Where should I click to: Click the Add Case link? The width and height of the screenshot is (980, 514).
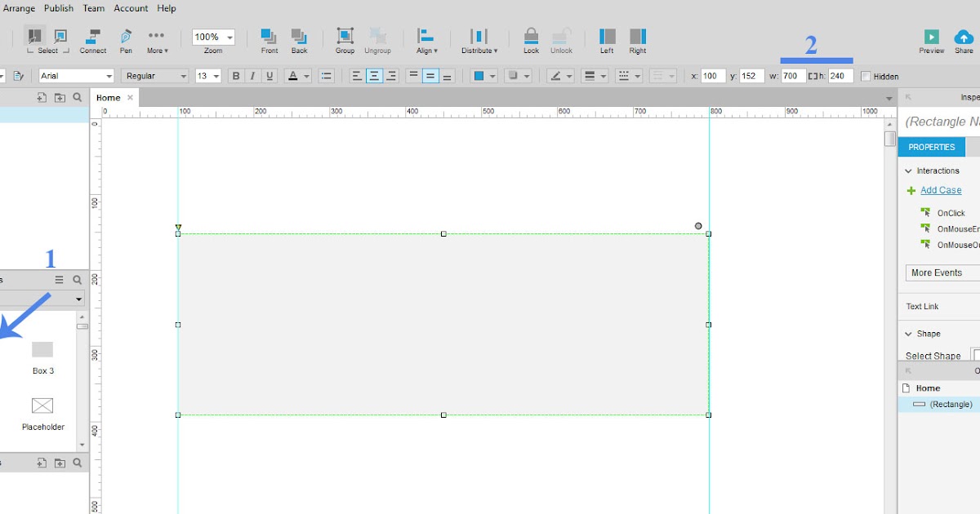pos(940,190)
